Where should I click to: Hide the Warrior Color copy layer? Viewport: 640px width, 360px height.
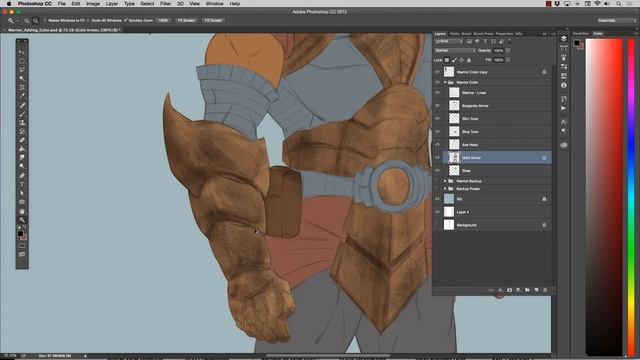tap(437, 72)
